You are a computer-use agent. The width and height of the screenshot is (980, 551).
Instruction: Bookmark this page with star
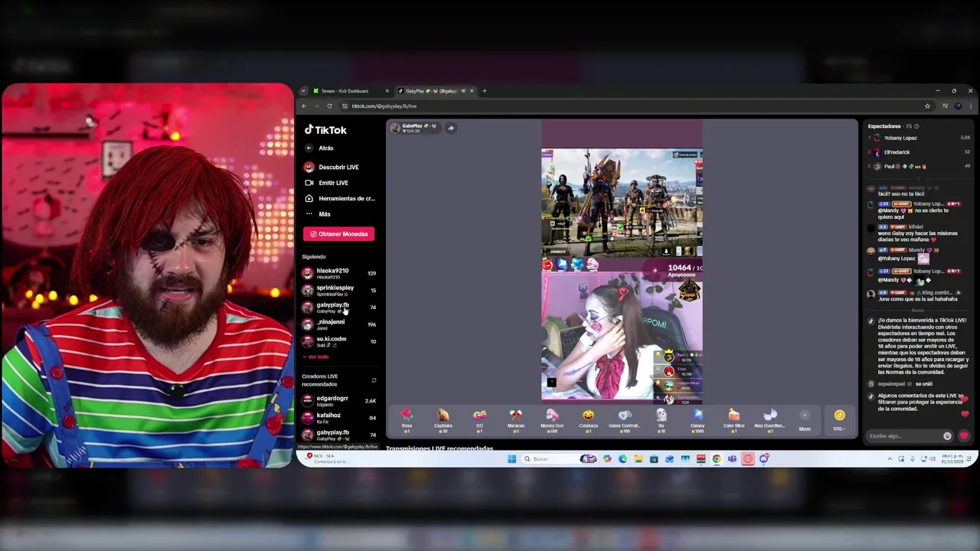tap(927, 106)
